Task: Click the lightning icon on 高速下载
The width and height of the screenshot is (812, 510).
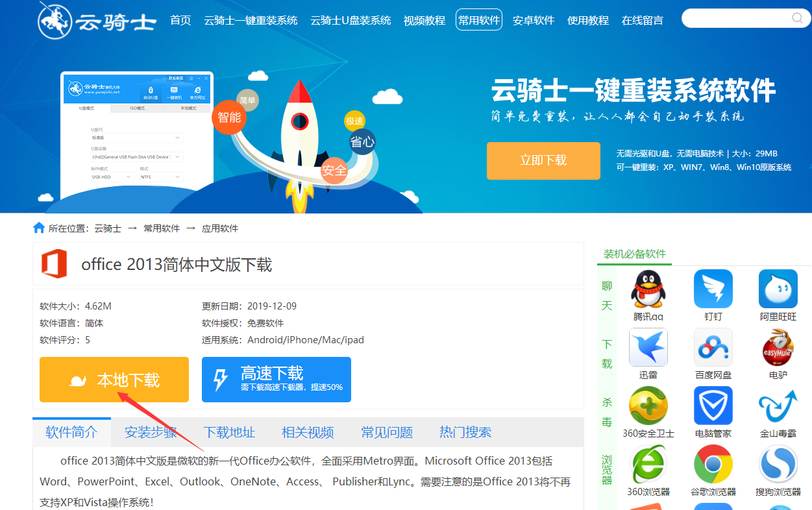Action: [221, 380]
